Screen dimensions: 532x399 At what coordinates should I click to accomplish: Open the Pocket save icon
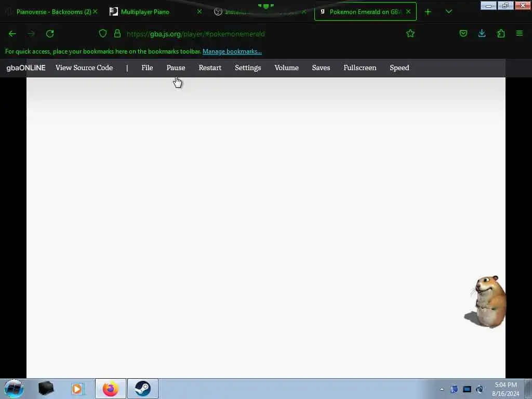pos(463,33)
